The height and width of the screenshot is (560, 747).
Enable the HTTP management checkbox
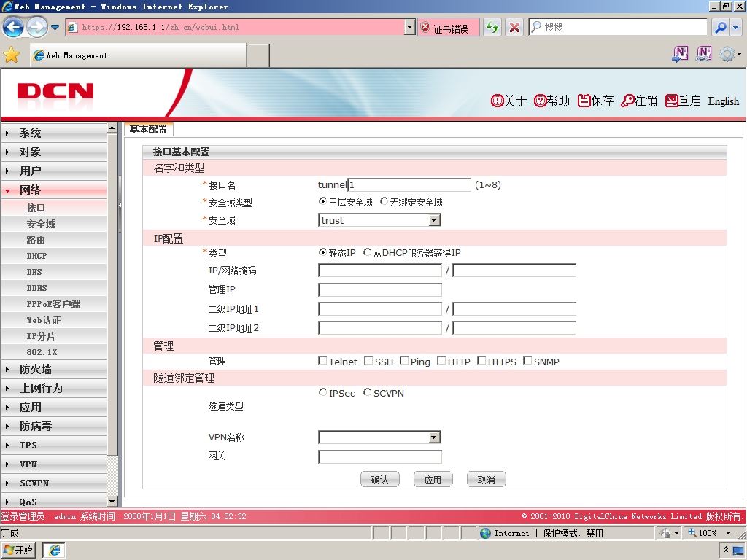[441, 361]
